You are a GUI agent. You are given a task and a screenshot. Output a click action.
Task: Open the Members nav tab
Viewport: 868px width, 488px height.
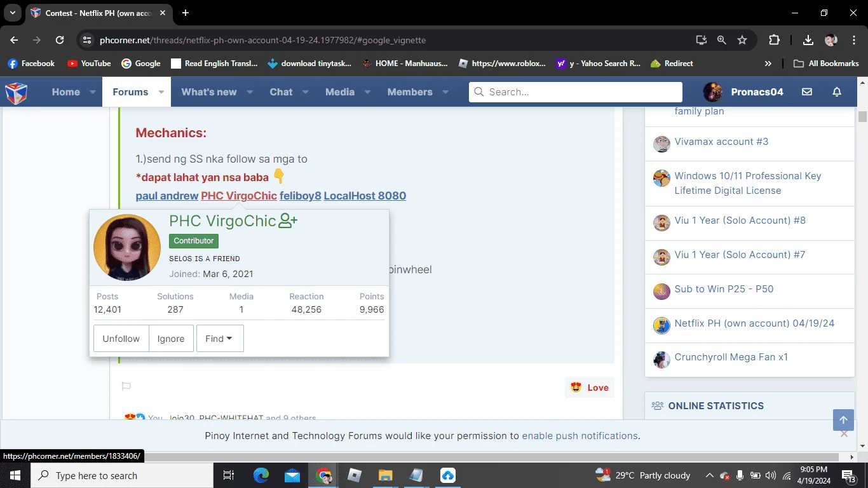(x=410, y=92)
